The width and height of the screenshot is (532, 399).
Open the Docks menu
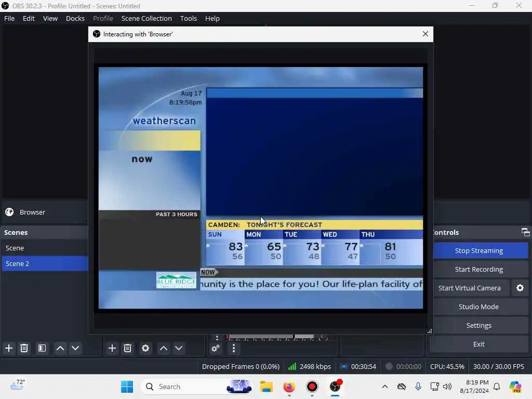point(75,18)
